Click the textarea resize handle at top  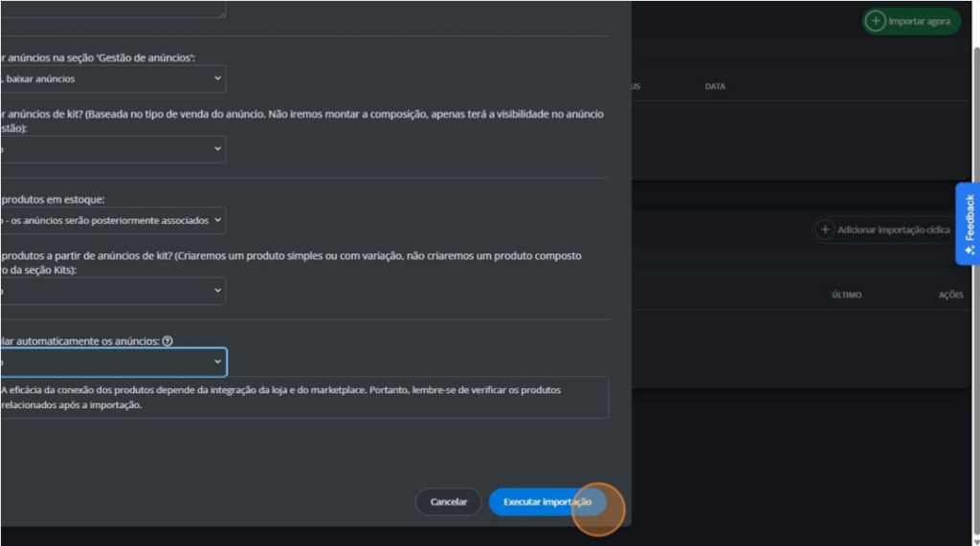click(222, 13)
